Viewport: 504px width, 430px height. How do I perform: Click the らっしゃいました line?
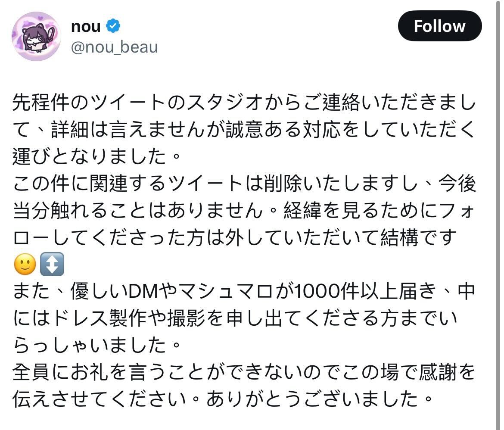(x=96, y=345)
